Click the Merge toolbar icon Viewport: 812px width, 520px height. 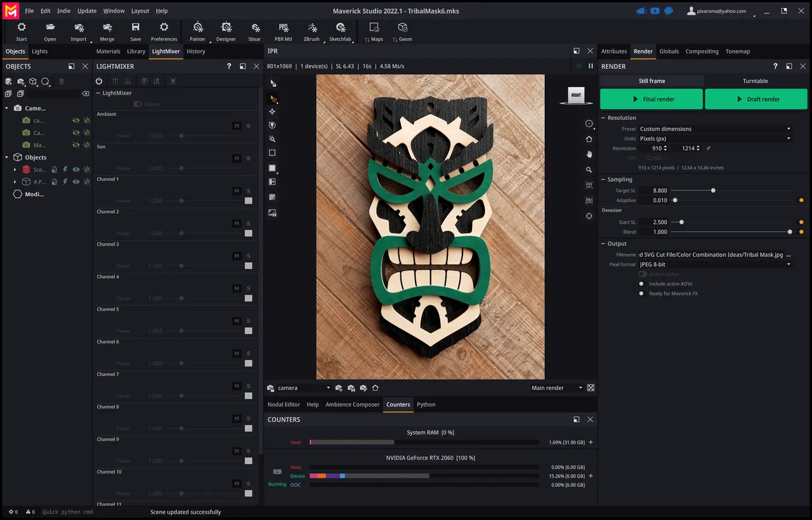pyautogui.click(x=107, y=31)
